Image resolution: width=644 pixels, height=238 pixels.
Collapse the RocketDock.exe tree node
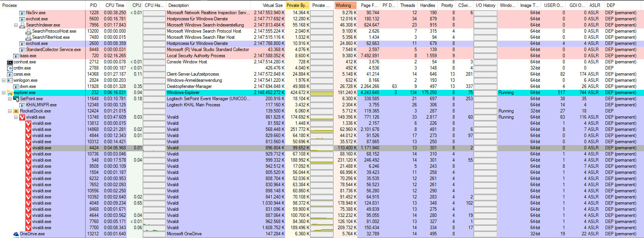coord(10,111)
